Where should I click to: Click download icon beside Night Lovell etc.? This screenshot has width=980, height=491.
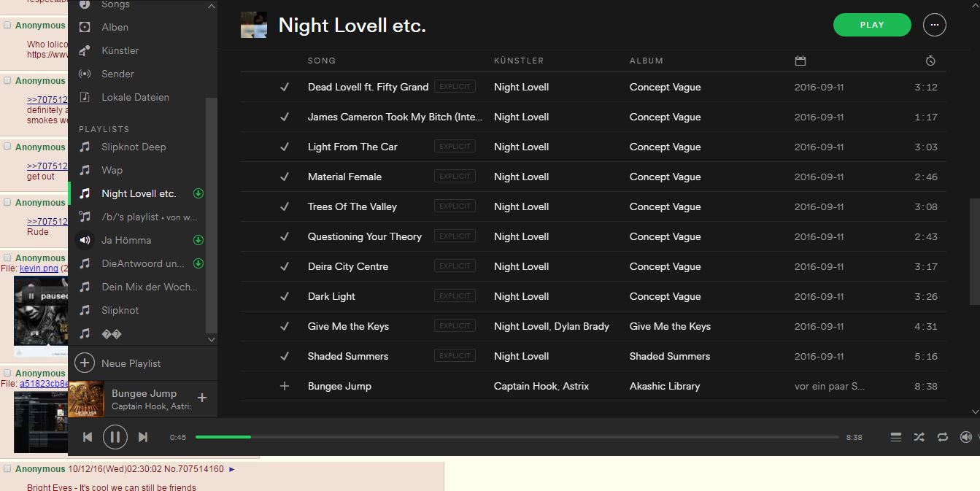tap(198, 193)
